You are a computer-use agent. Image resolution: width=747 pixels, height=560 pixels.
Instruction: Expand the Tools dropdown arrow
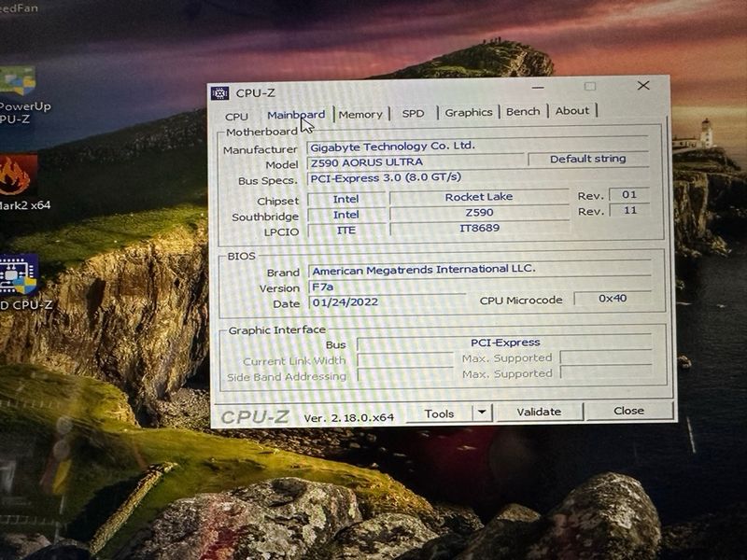482,413
